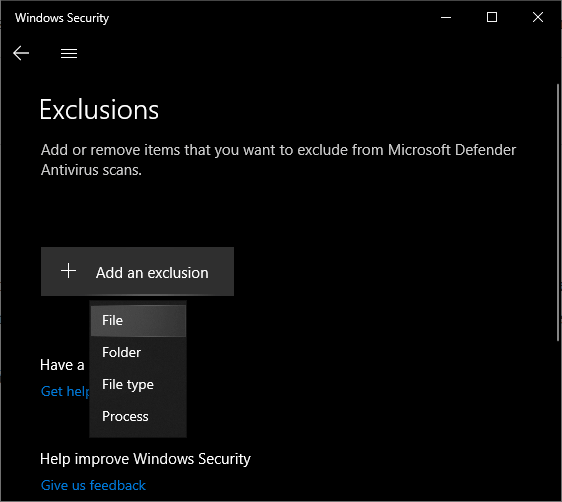Image resolution: width=562 pixels, height=502 pixels.
Task: Click the Exclusions page heading
Action: point(99,110)
